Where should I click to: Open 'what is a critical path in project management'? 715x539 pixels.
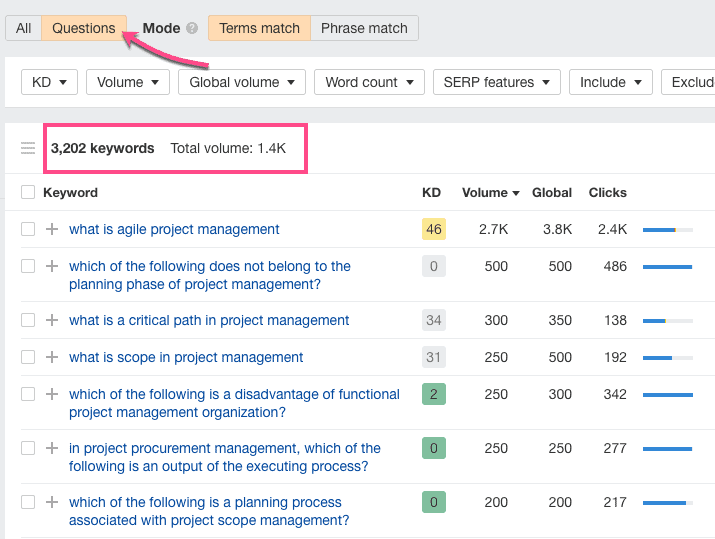(x=209, y=320)
